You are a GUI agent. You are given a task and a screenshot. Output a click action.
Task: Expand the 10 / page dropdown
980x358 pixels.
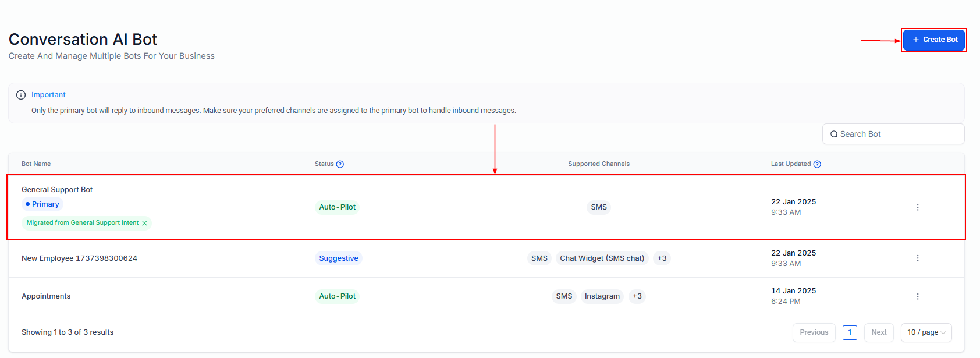pos(926,332)
